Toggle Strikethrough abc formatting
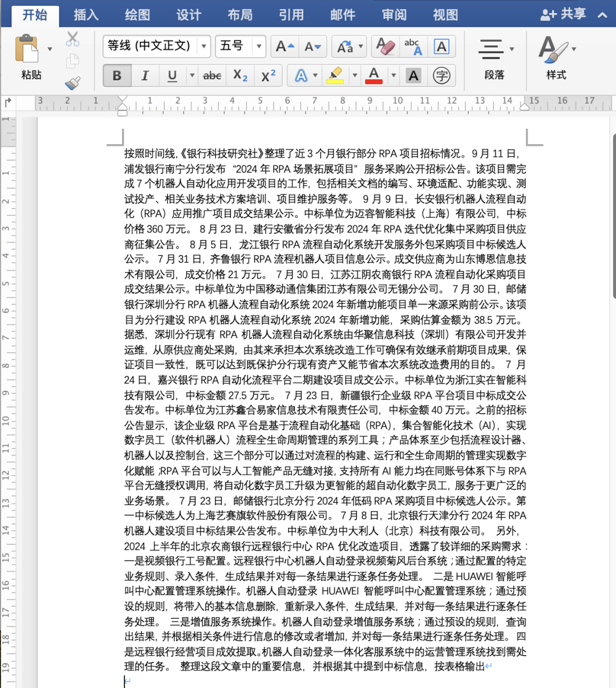616x688 pixels. point(212,75)
